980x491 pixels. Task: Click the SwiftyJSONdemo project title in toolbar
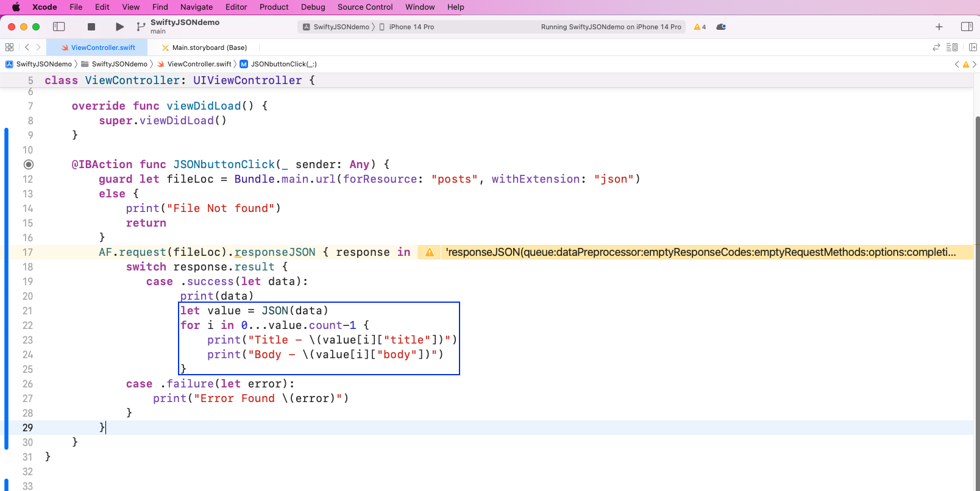pyautogui.click(x=185, y=23)
